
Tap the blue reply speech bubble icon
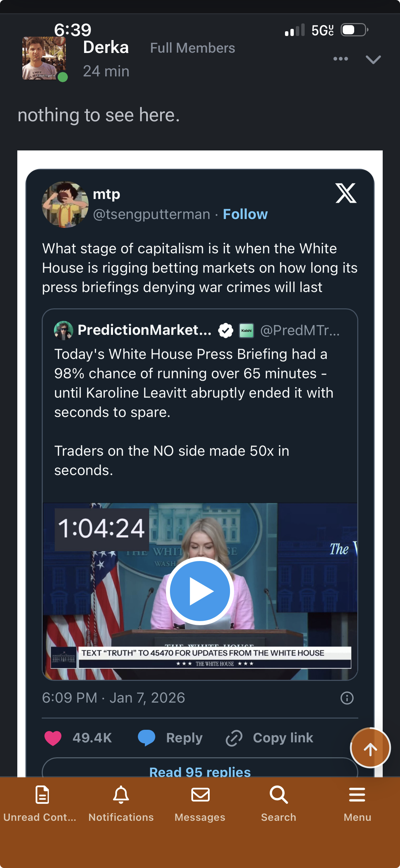click(x=147, y=738)
